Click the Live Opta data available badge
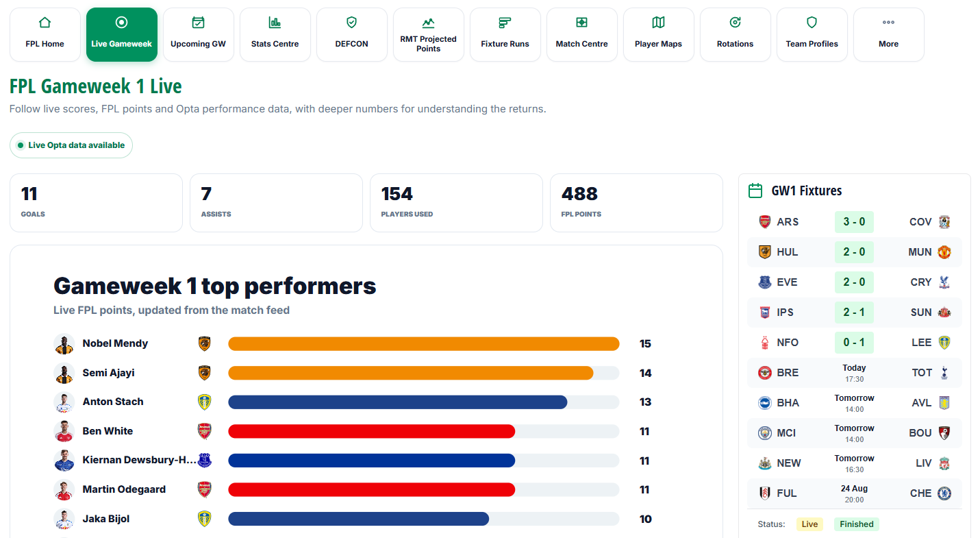The image size is (980, 538). [x=71, y=145]
